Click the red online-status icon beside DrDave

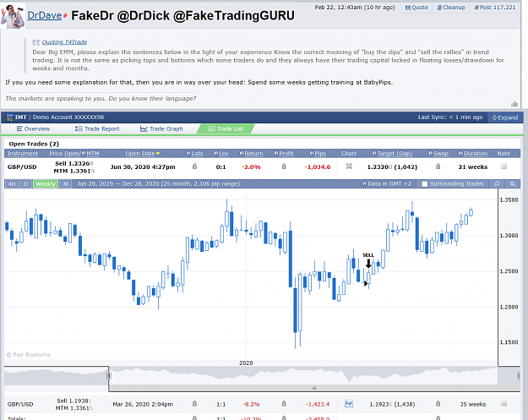[65, 15]
